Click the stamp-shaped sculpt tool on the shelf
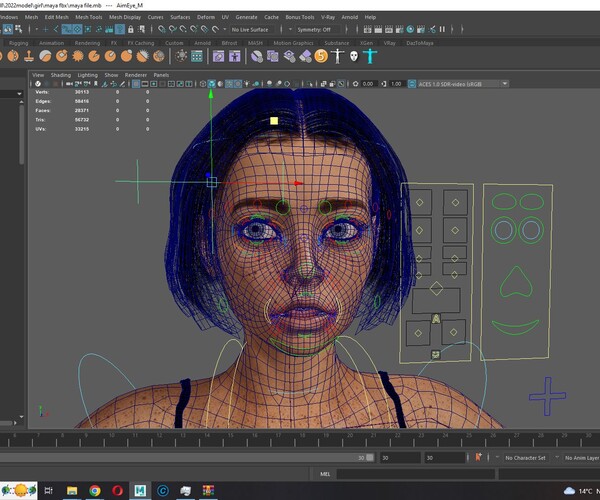The image size is (600, 500). [29, 56]
